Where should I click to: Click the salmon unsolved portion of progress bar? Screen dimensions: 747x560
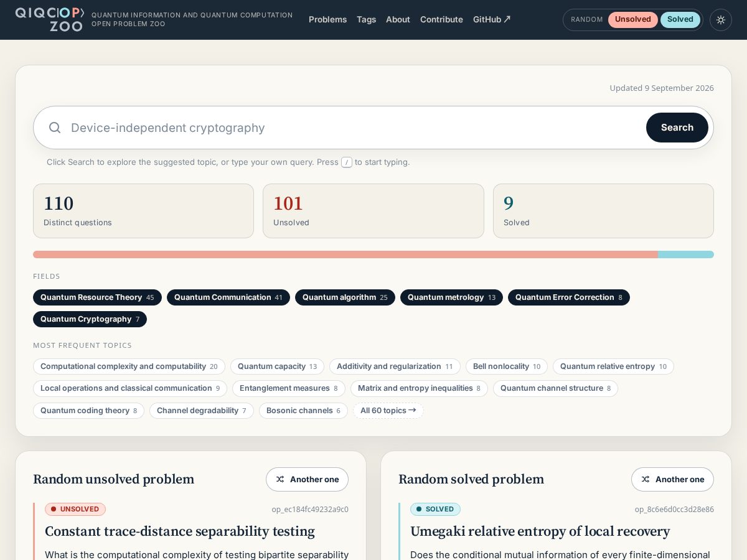point(345,254)
